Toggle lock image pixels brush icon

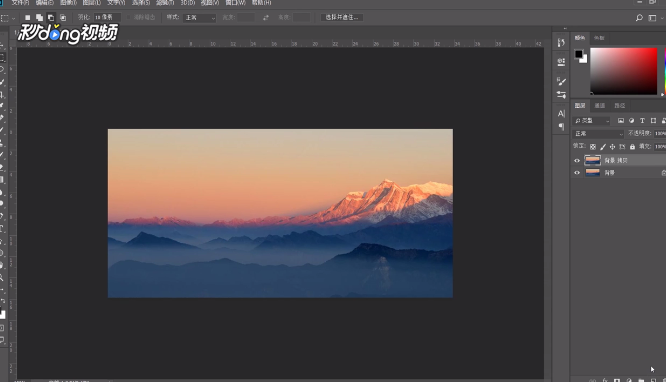pyautogui.click(x=603, y=147)
